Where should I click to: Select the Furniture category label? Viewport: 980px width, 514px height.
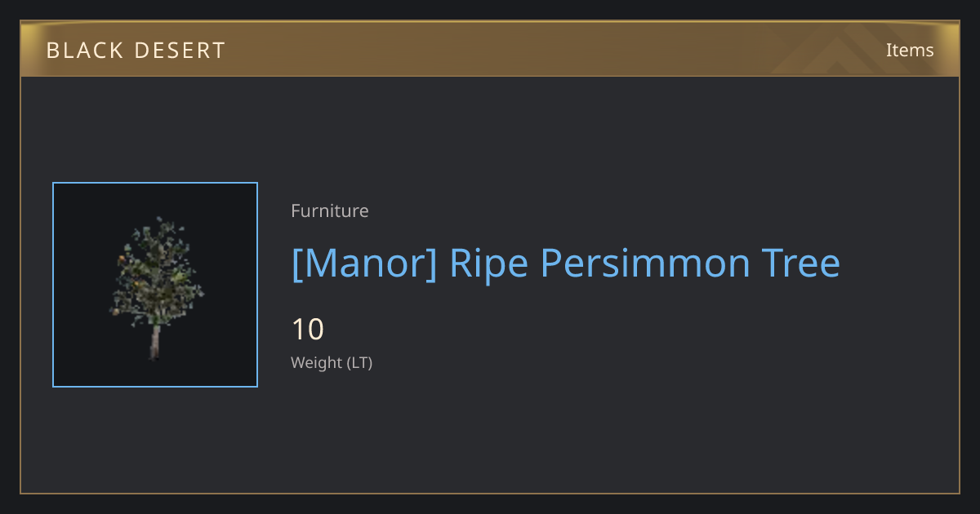[x=330, y=210]
